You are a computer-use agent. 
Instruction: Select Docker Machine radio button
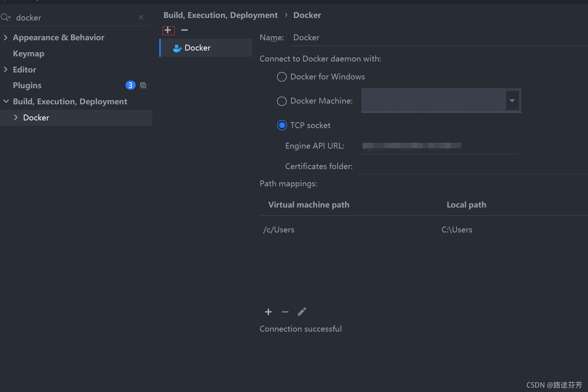click(x=282, y=101)
